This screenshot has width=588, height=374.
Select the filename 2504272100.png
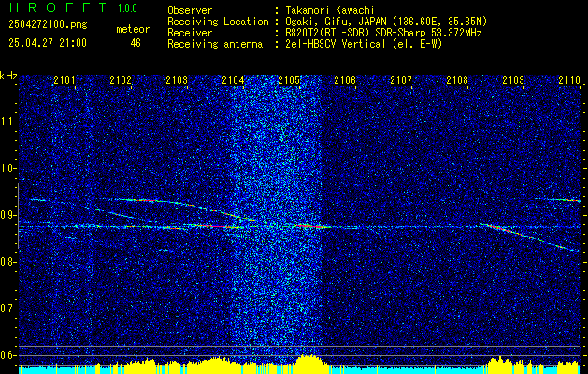(48, 25)
